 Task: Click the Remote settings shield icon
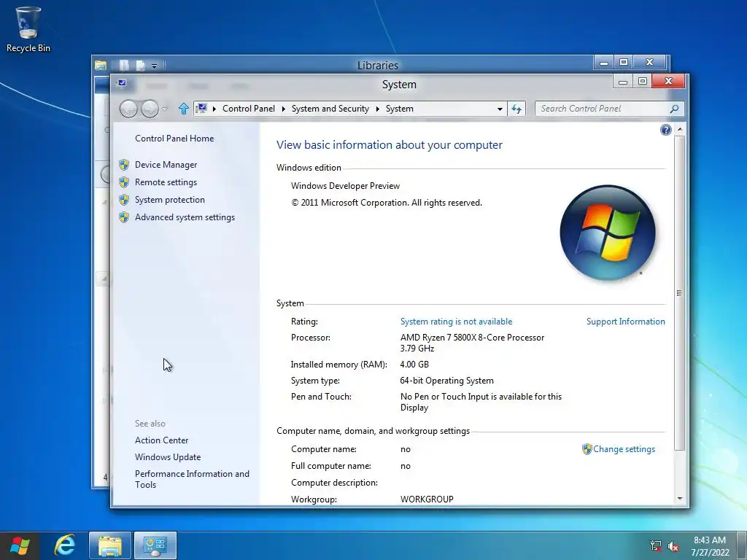coord(124,182)
